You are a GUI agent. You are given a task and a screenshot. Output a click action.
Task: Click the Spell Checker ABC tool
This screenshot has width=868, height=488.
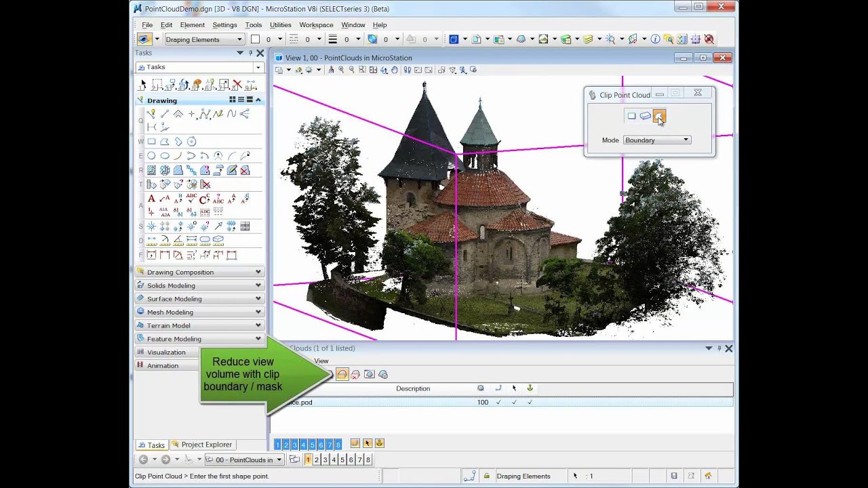pyautogui.click(x=191, y=199)
